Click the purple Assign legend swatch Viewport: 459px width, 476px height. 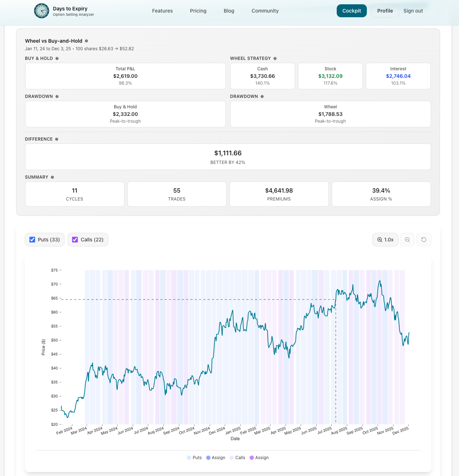click(252, 458)
